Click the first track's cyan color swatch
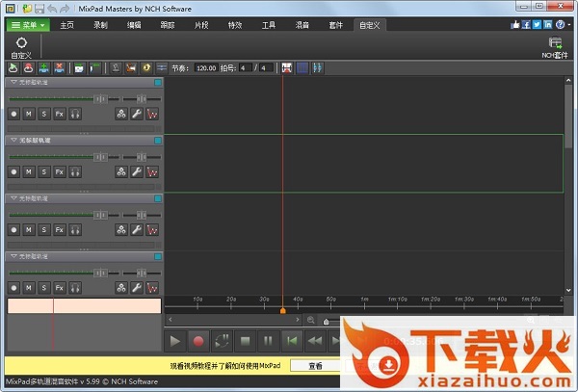The height and width of the screenshot is (392, 578). click(x=158, y=82)
